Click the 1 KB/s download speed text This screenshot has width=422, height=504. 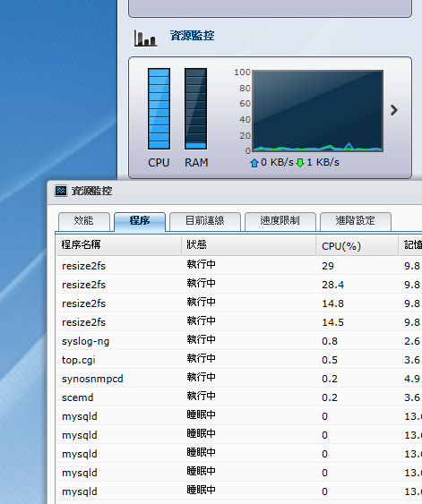323,162
